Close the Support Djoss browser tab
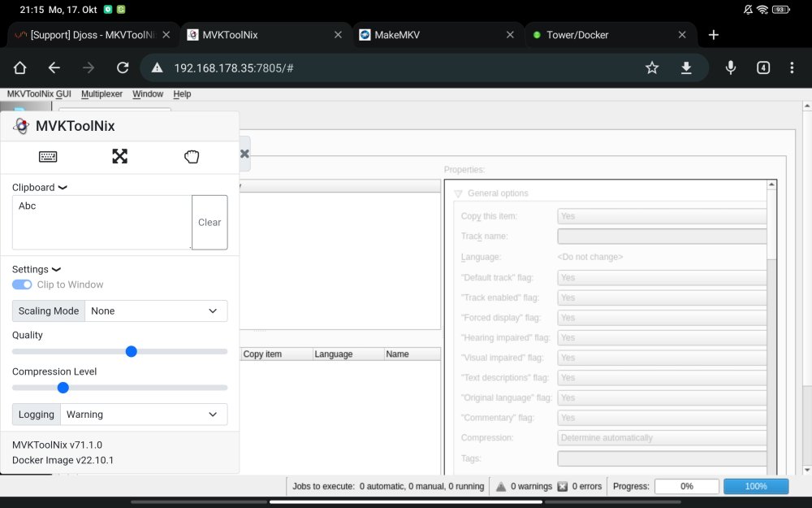This screenshot has width=812, height=508. pos(166,35)
